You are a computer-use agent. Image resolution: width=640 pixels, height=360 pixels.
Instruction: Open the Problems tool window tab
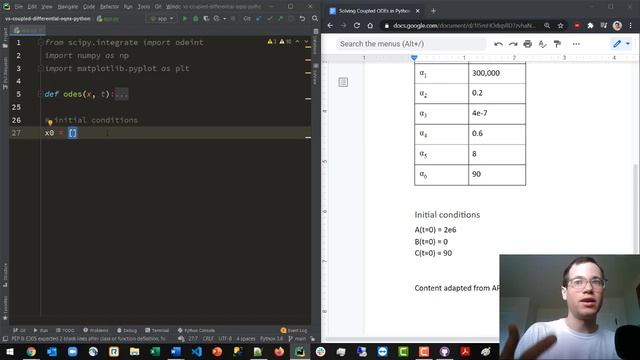coord(96,330)
